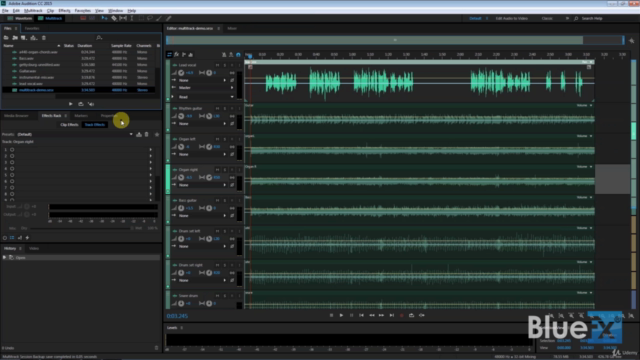Solo the Bass guitar track
The height and width of the screenshot is (360, 640).
(x=225, y=200)
